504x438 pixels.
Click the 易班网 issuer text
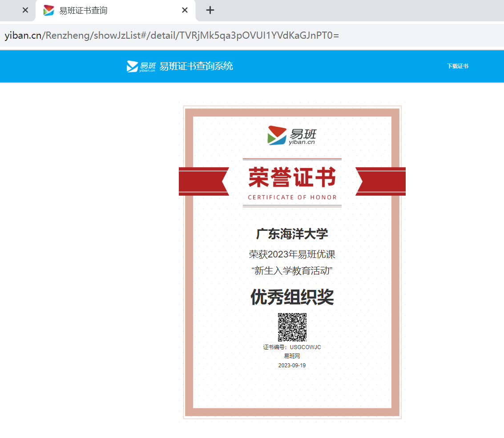292,356
